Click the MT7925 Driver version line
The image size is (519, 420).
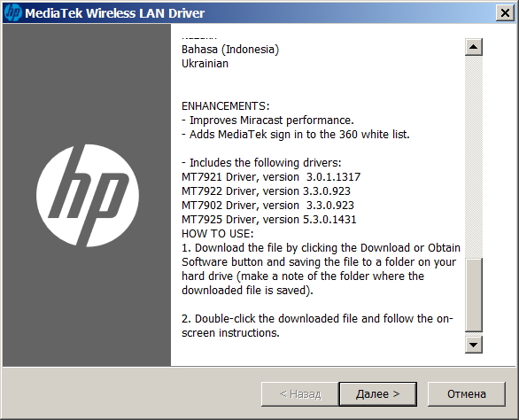click(268, 220)
